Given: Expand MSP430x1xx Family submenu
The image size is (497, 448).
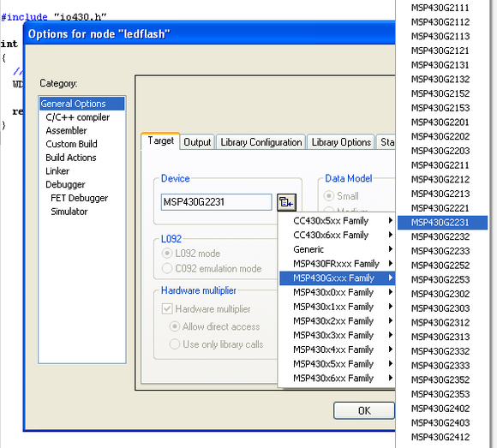Looking at the screenshot, I should (337, 307).
